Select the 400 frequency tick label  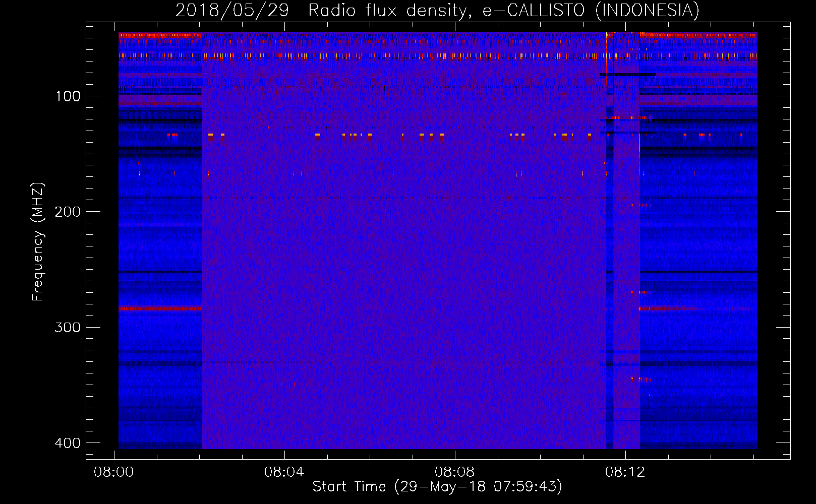[68, 443]
